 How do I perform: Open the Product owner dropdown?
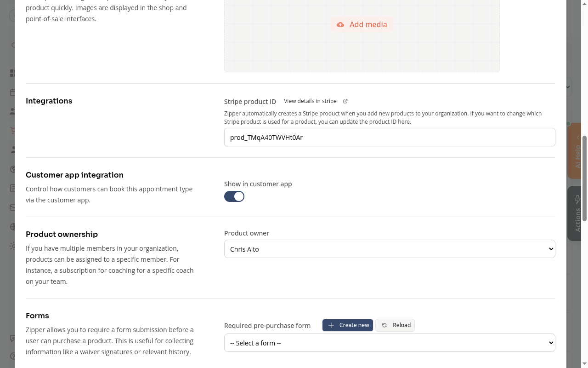390,249
